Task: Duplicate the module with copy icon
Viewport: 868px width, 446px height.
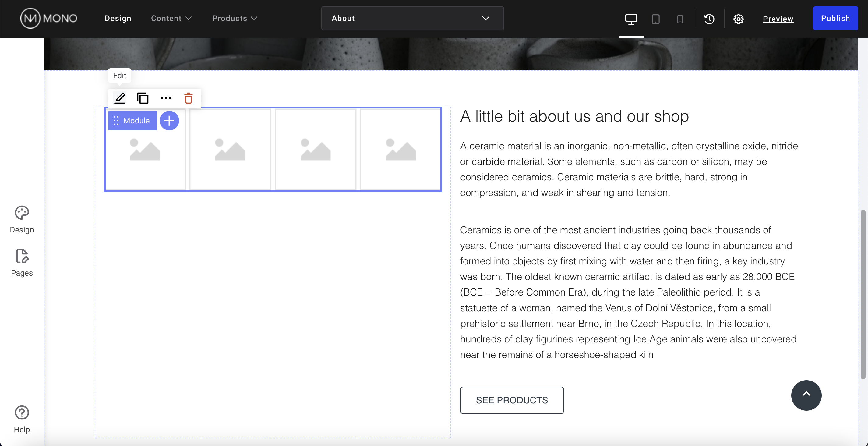Action: coord(143,98)
